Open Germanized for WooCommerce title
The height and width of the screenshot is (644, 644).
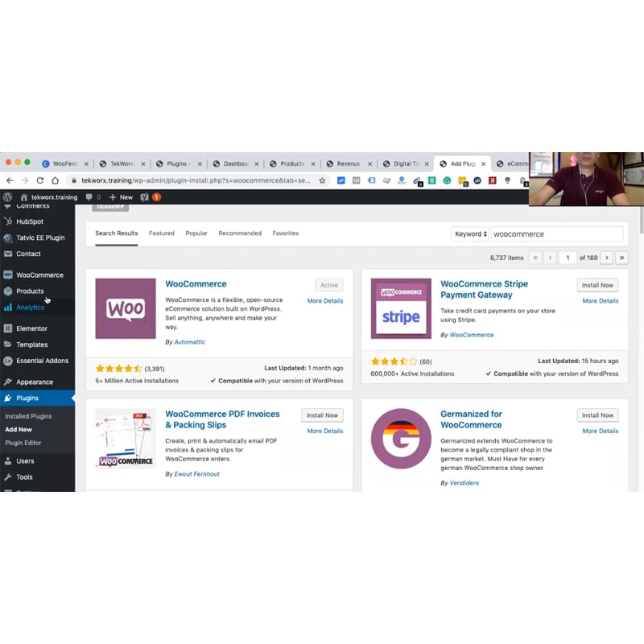(x=471, y=419)
